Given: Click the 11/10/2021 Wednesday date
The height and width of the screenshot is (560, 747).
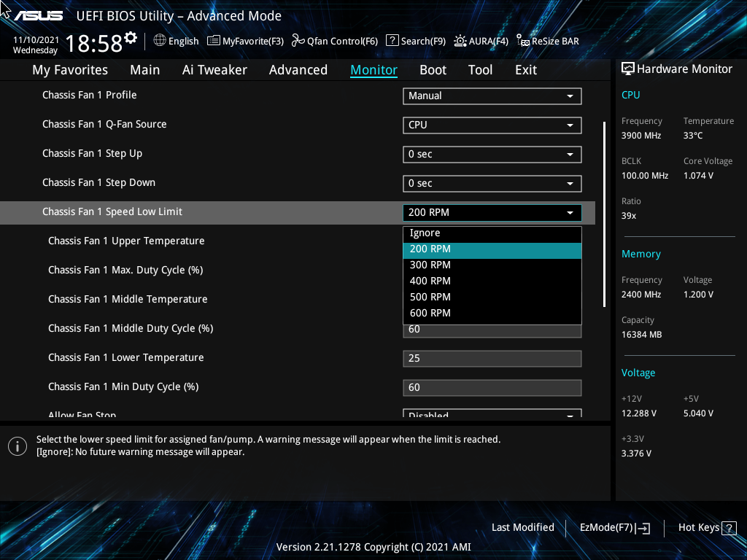Looking at the screenshot, I should tap(36, 45).
